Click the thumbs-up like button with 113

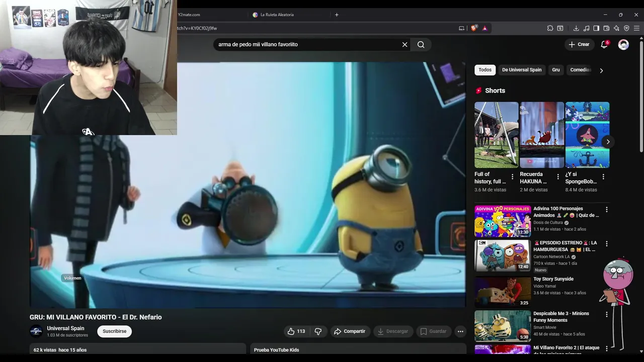coord(296,331)
